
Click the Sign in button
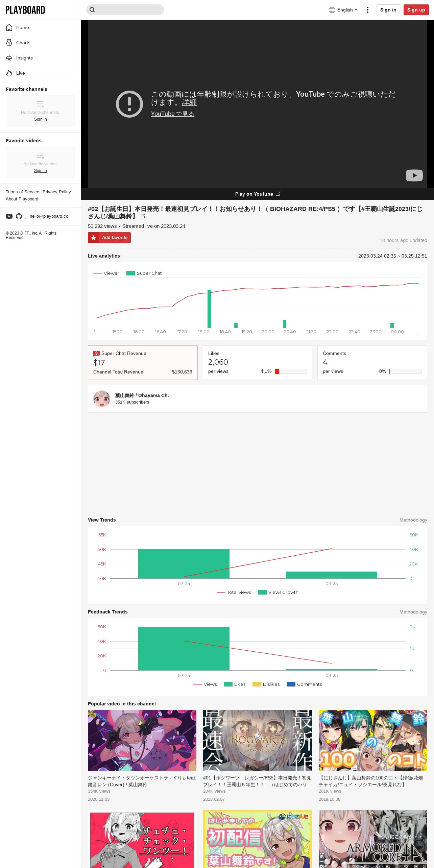coord(388,10)
